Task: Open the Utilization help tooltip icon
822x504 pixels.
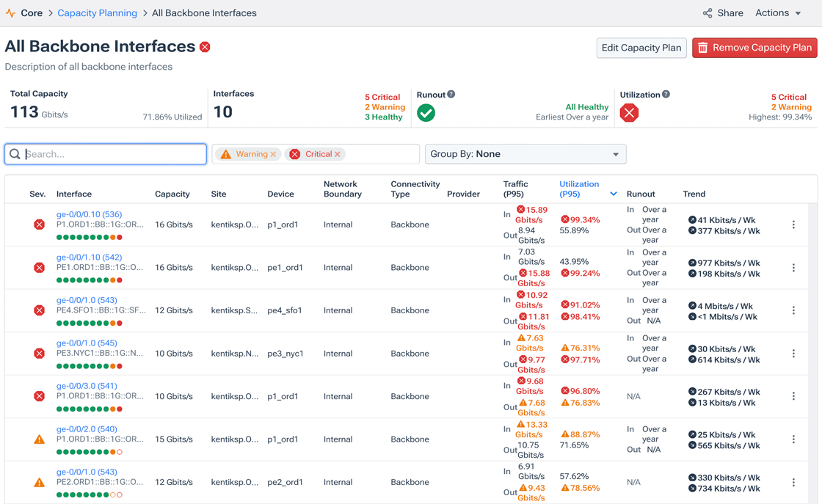Action: (x=666, y=94)
